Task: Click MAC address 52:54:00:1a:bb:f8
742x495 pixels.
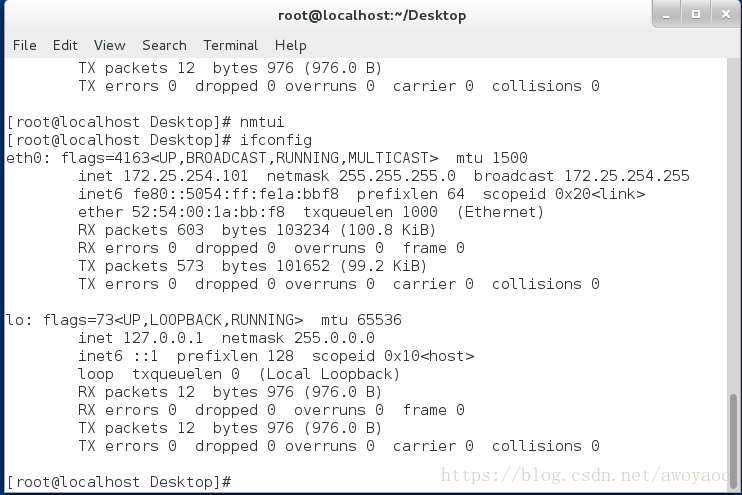Action: (x=208, y=212)
